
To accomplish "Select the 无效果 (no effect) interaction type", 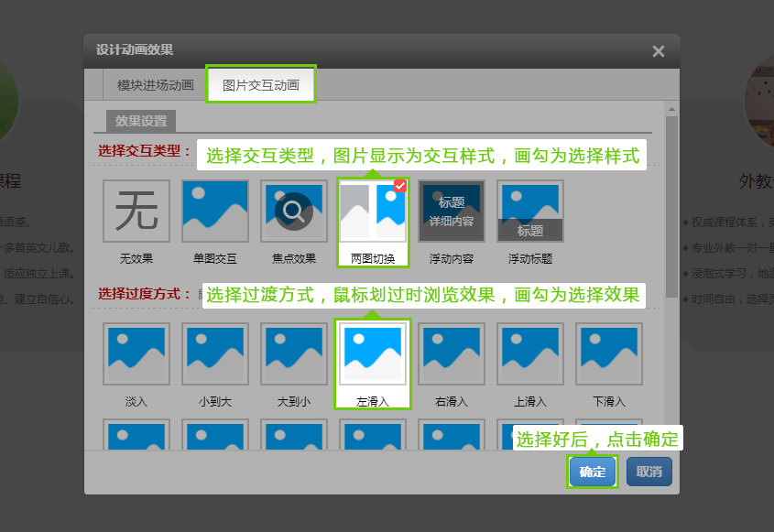I will coord(136,212).
